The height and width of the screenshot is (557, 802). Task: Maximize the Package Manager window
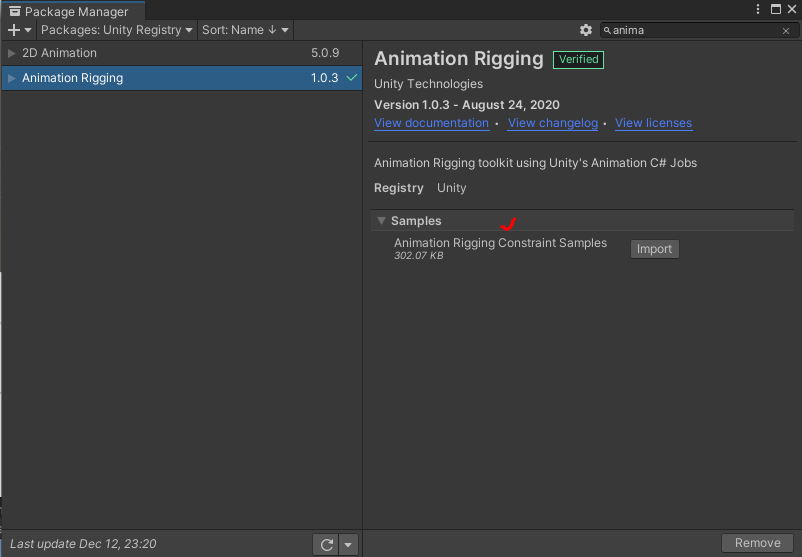point(775,9)
